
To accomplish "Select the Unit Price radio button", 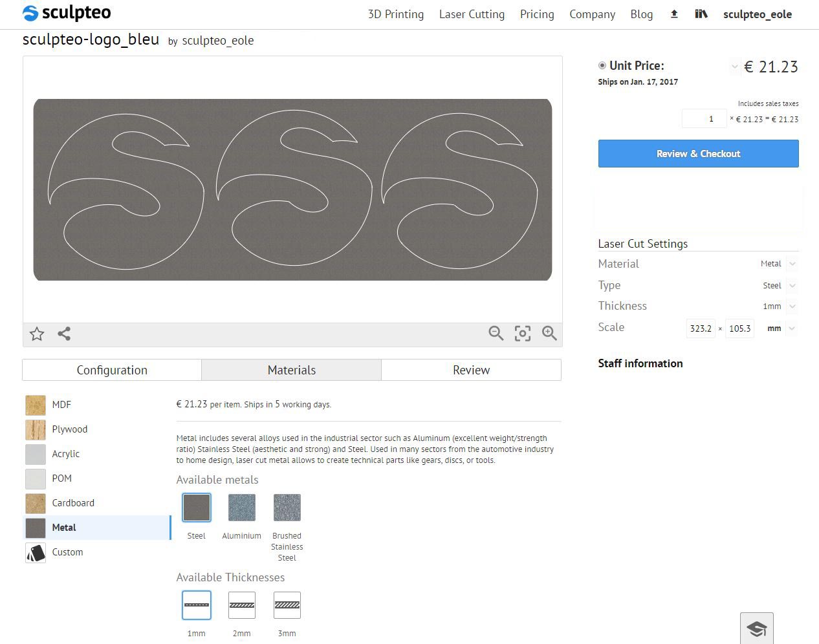I will tap(602, 65).
